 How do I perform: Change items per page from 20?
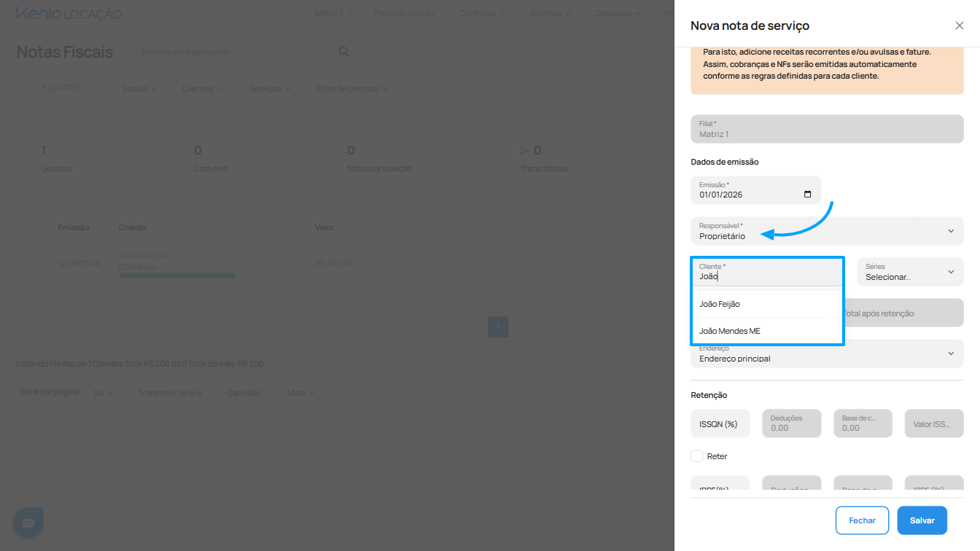tap(103, 393)
